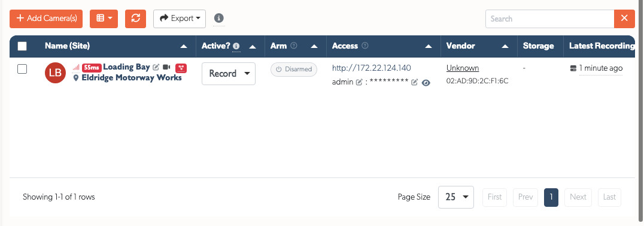Sort by the Vendor column arrow
The height and width of the screenshot is (226, 644).
(x=505, y=47)
